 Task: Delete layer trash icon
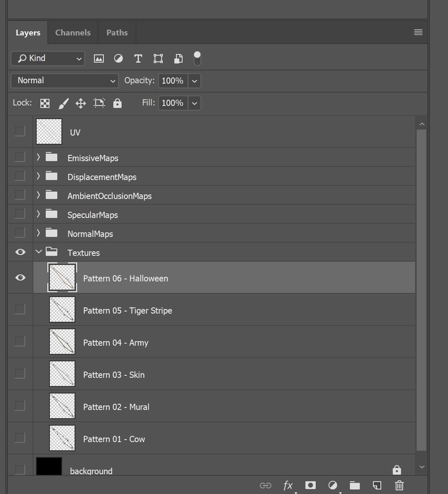(399, 485)
